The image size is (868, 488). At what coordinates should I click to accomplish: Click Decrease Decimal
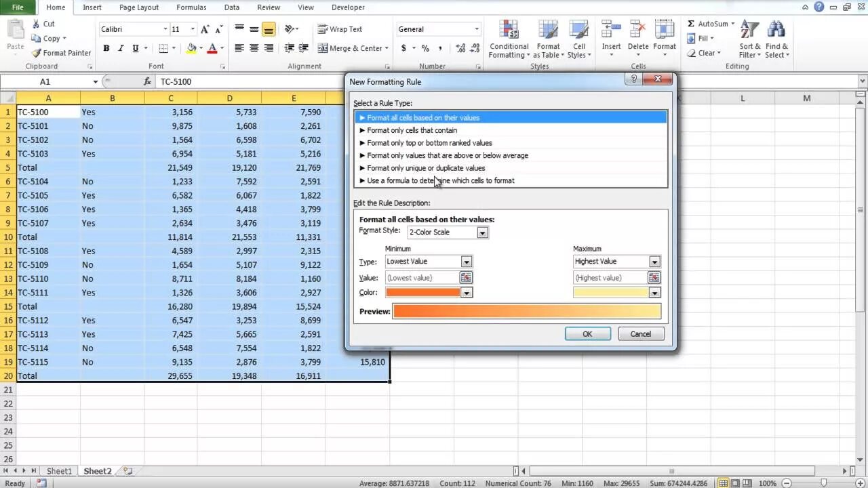(475, 48)
